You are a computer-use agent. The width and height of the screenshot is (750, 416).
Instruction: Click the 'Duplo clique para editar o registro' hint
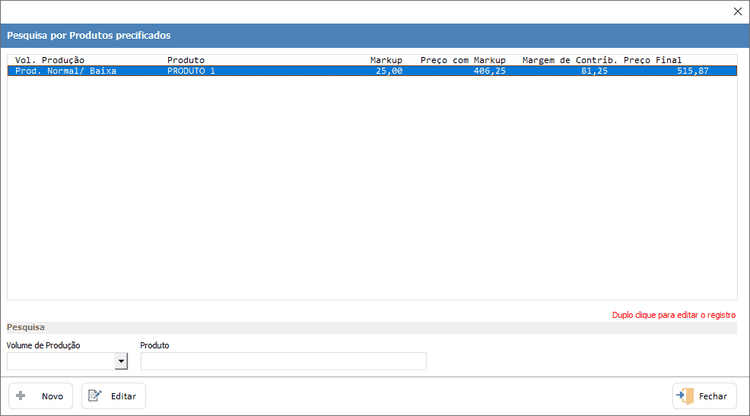point(674,315)
